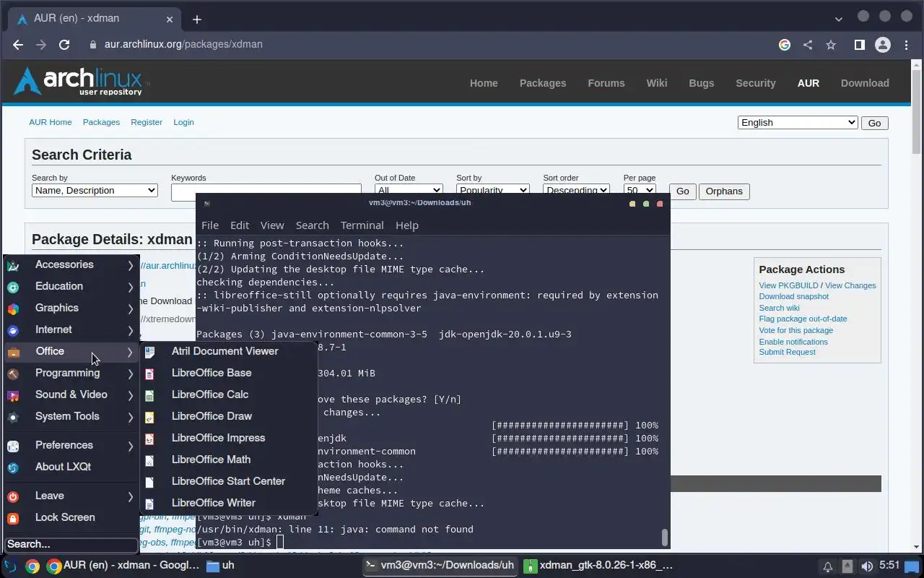Image resolution: width=924 pixels, height=578 pixels.
Task: Type in the start menu Search field
Action: click(x=71, y=544)
